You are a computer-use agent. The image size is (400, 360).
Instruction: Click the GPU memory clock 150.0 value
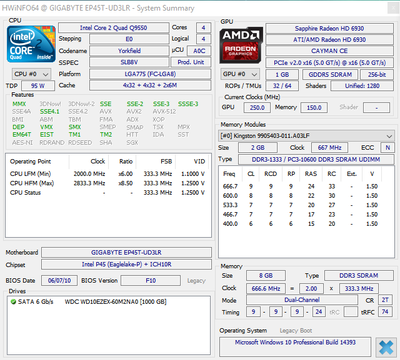pos(314,107)
